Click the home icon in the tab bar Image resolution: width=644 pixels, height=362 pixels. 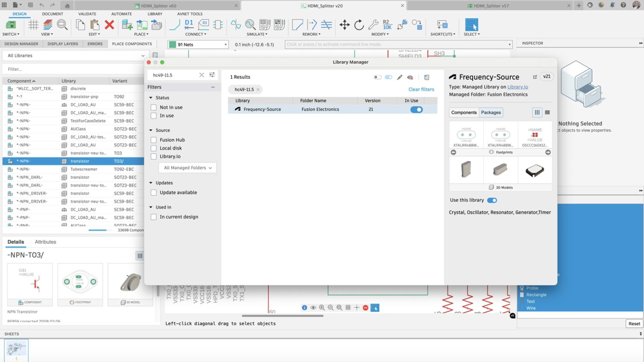point(67,6)
